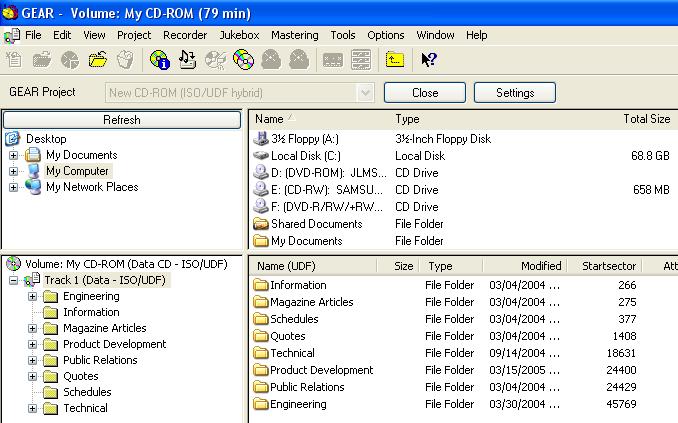Sort by the Startsector column header
This screenshot has height=423, width=678.
608,266
